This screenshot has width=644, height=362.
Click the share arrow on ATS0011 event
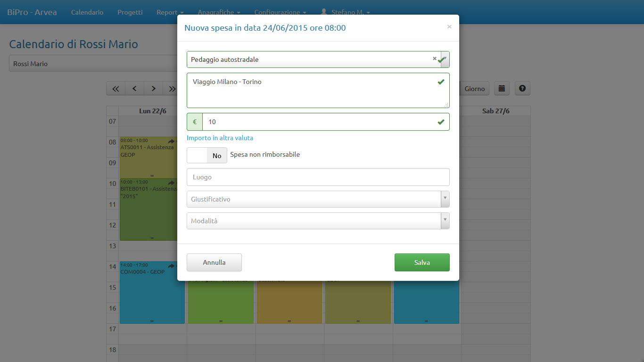[x=171, y=141]
